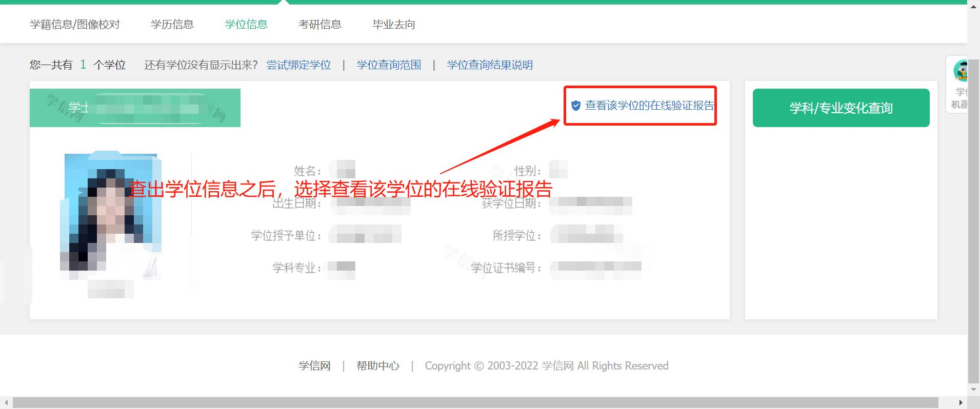Click the vertical scroll down arrow
980x409 pixels.
point(973,390)
